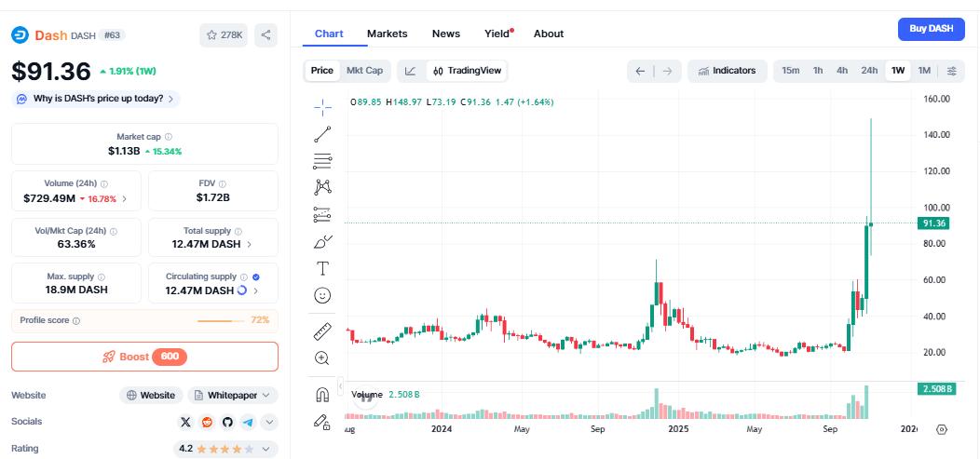980x459 pixels.
Task: Select the 24h timeframe option
Action: pyautogui.click(x=869, y=71)
